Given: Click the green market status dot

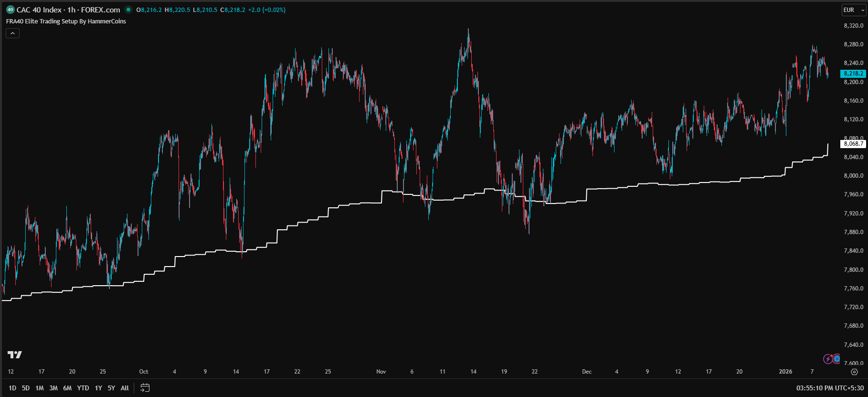Looking at the screenshot, I should 128,10.
